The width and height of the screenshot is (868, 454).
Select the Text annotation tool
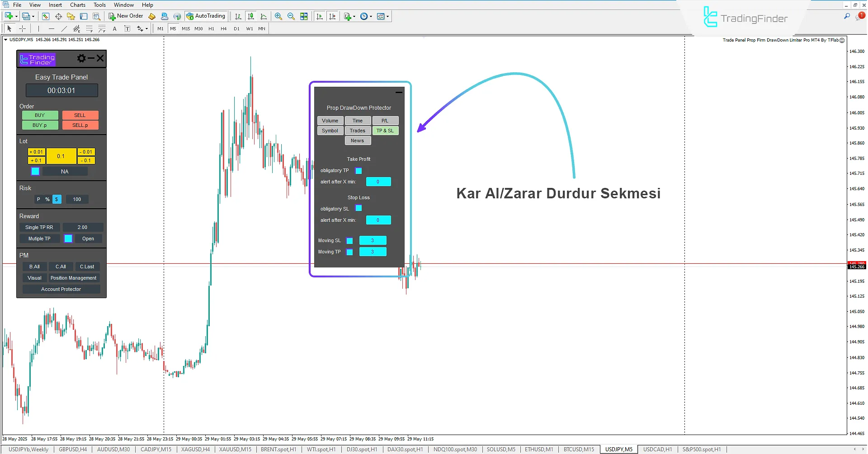pyautogui.click(x=114, y=28)
